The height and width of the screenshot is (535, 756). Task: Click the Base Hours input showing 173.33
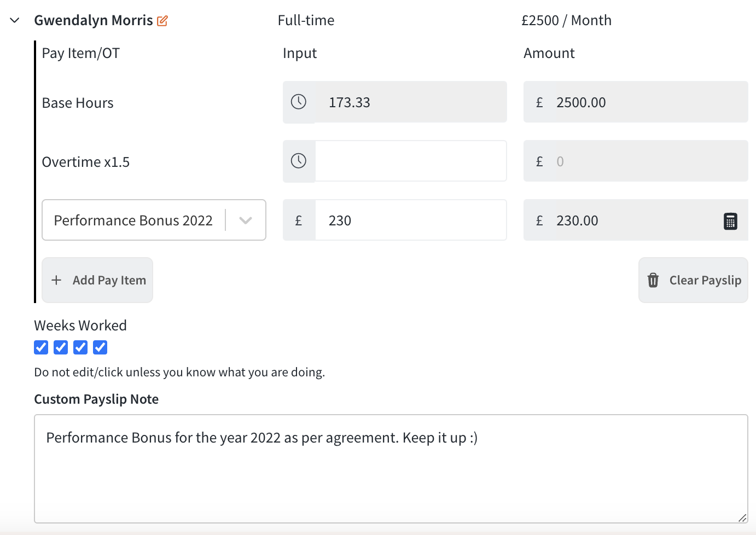[x=411, y=102]
